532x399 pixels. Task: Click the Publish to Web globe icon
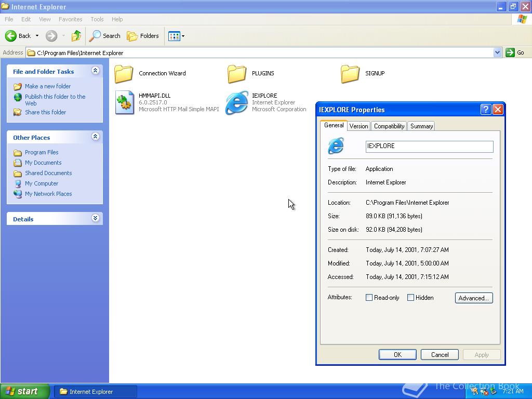pyautogui.click(x=18, y=97)
